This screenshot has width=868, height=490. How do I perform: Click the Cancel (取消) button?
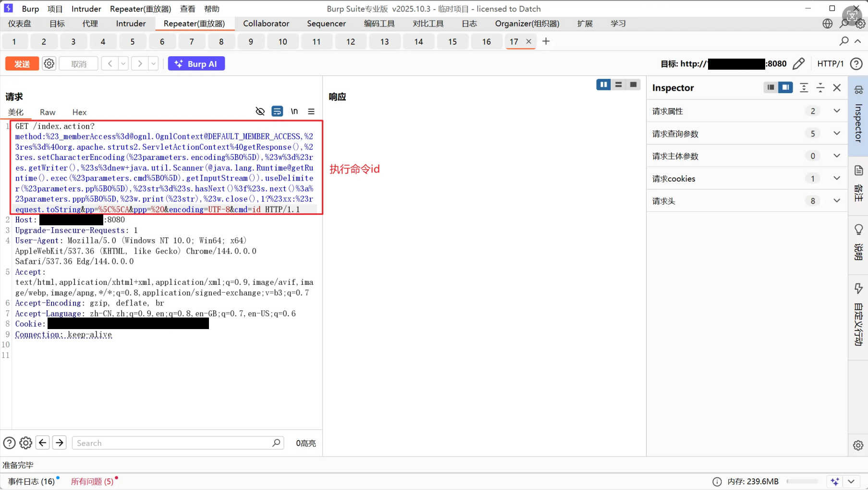point(79,64)
